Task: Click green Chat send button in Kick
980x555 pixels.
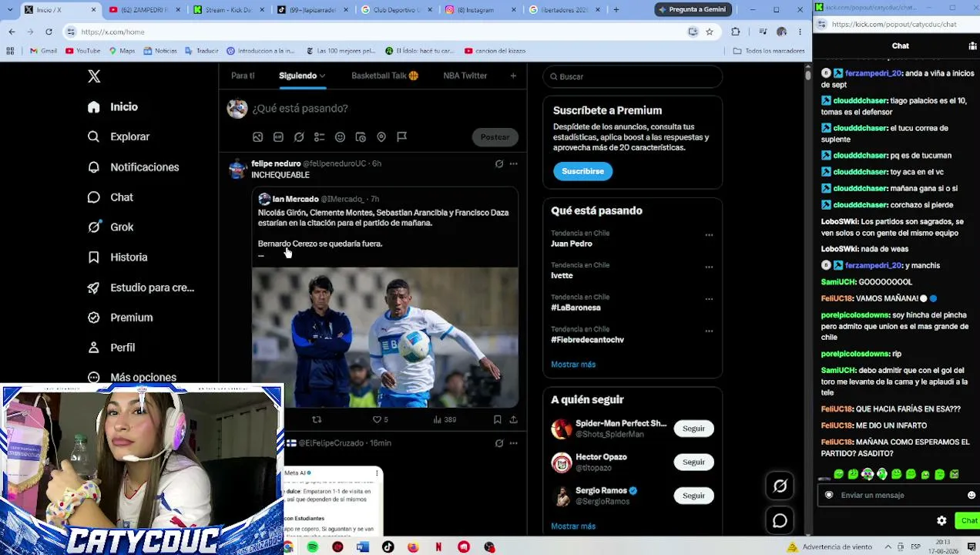Action: click(968, 521)
